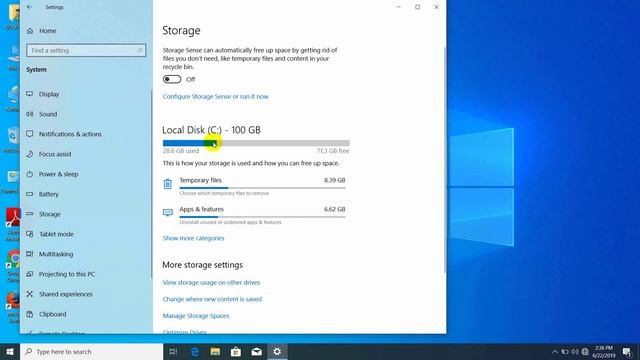Expand Show more categories
The height and width of the screenshot is (360, 640).
(193, 238)
